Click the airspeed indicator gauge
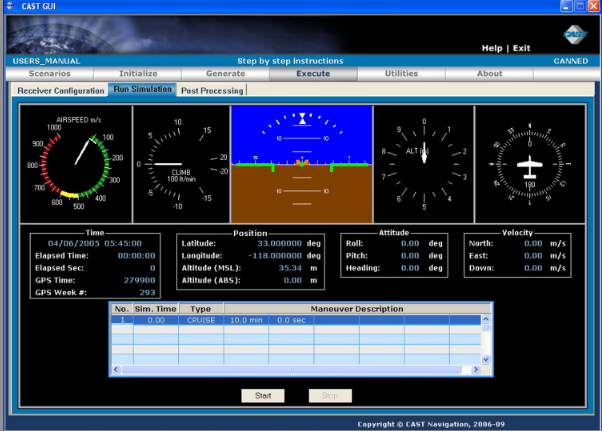 tap(76, 164)
